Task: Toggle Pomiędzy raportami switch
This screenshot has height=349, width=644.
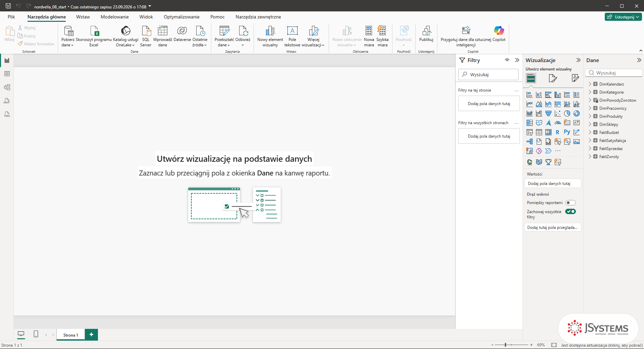Action: 571,203
